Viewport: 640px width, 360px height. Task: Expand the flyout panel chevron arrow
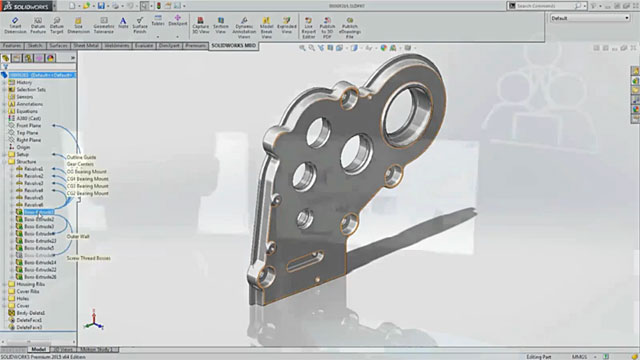click(73, 58)
